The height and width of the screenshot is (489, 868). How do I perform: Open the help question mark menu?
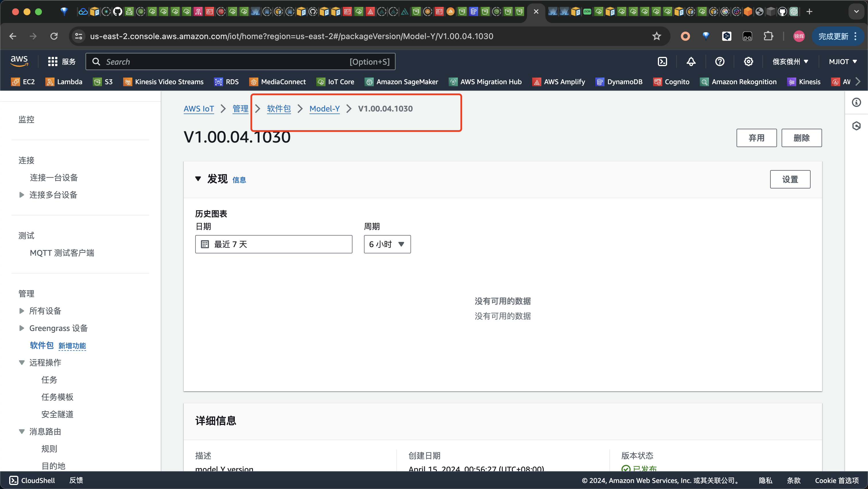pos(719,61)
